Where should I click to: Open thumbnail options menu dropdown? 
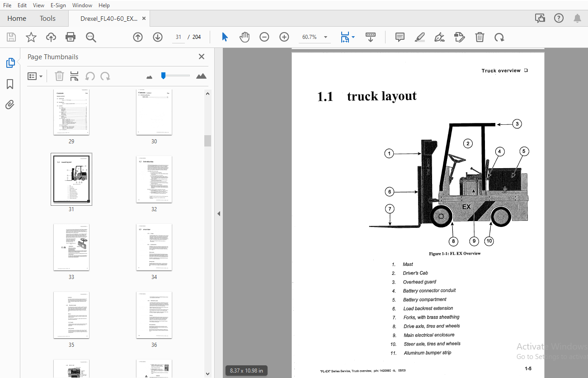pyautogui.click(x=35, y=76)
